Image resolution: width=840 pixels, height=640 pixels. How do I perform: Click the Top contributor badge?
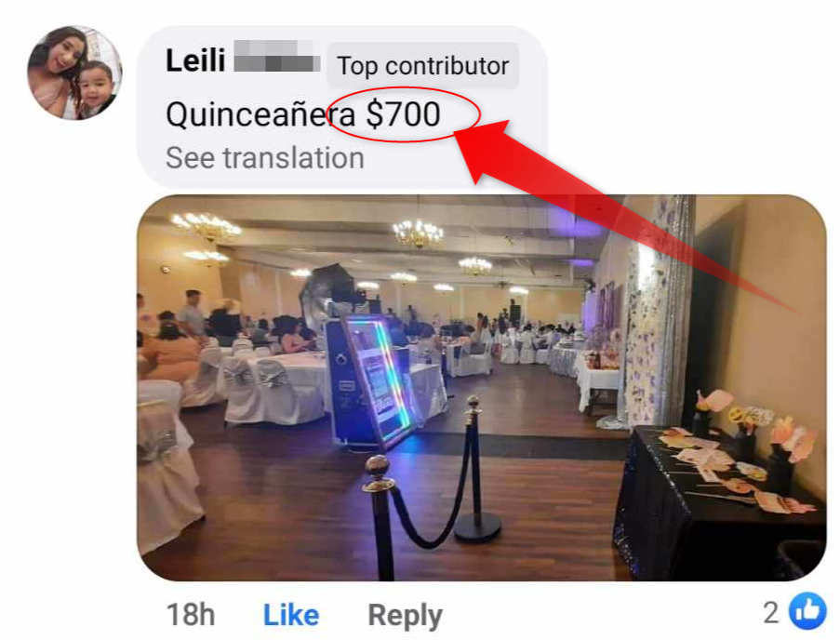(422, 66)
